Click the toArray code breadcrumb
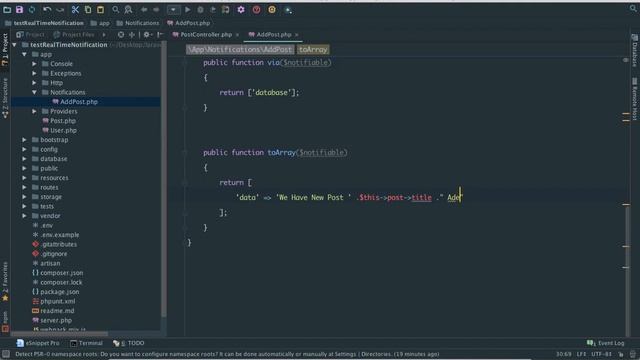The width and height of the screenshot is (640, 360). pyautogui.click(x=313, y=49)
